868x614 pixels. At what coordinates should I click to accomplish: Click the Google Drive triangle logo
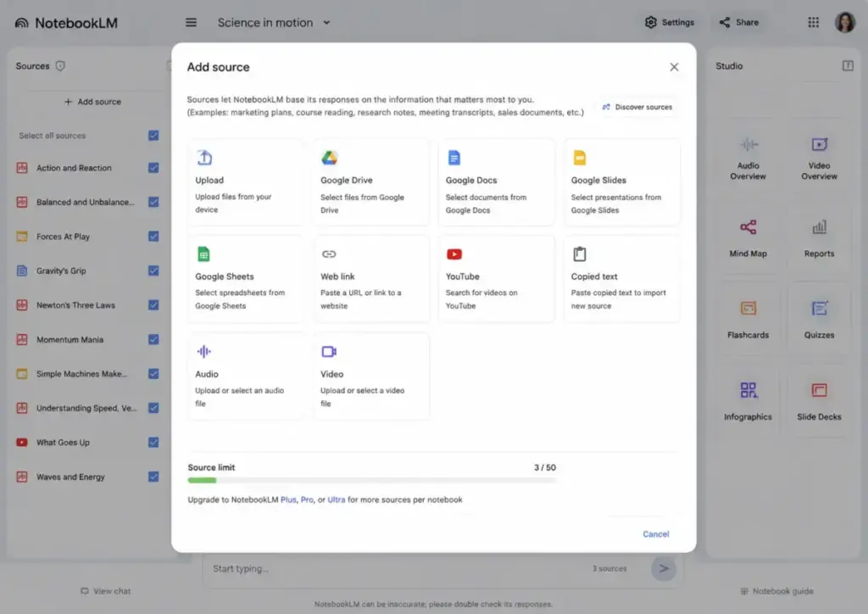coord(330,158)
